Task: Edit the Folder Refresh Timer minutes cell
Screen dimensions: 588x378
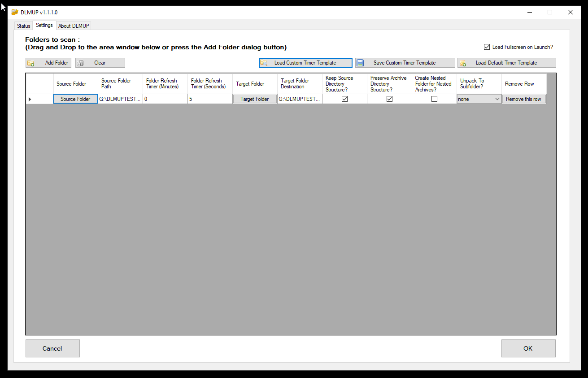Action: [165, 99]
